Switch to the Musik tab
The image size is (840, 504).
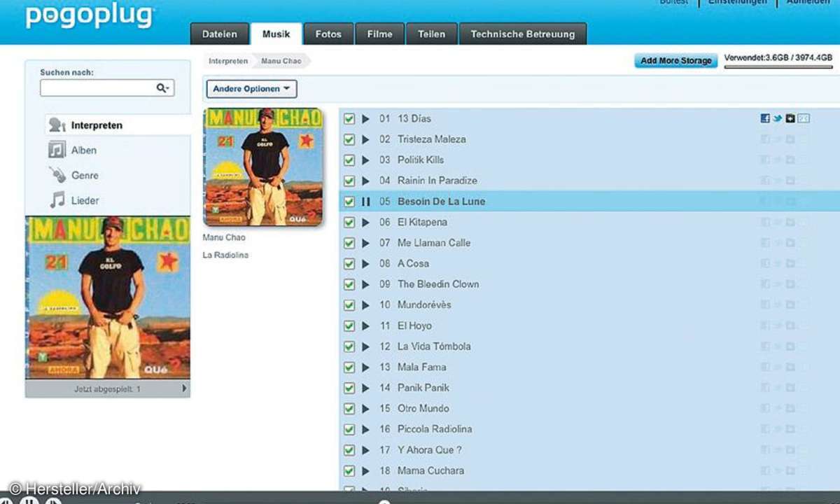pos(276,34)
